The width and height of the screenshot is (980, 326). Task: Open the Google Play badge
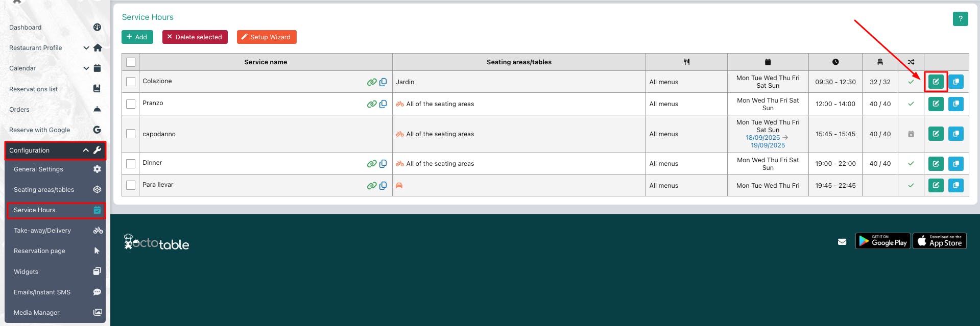click(882, 241)
